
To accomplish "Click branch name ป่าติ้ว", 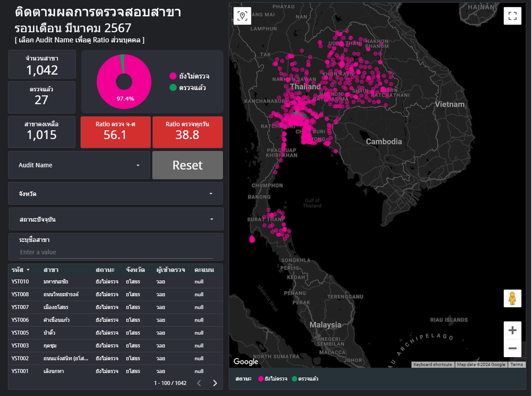I will coord(49,333).
